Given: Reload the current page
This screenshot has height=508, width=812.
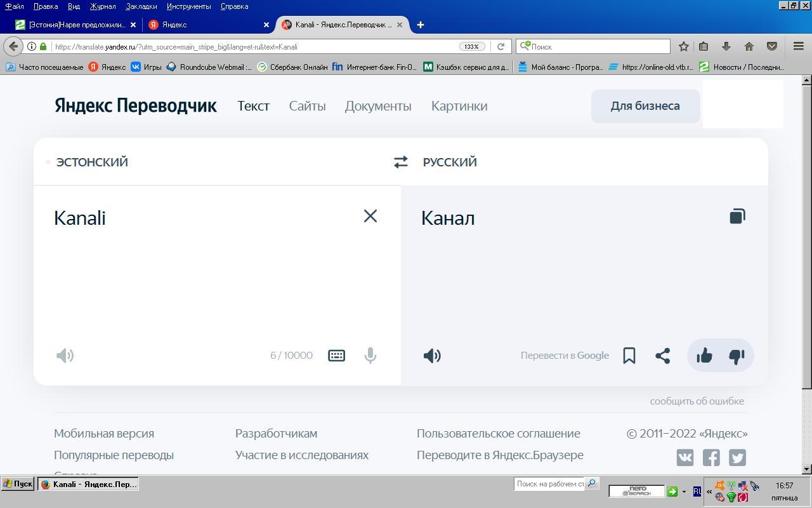Looking at the screenshot, I should 501,46.
